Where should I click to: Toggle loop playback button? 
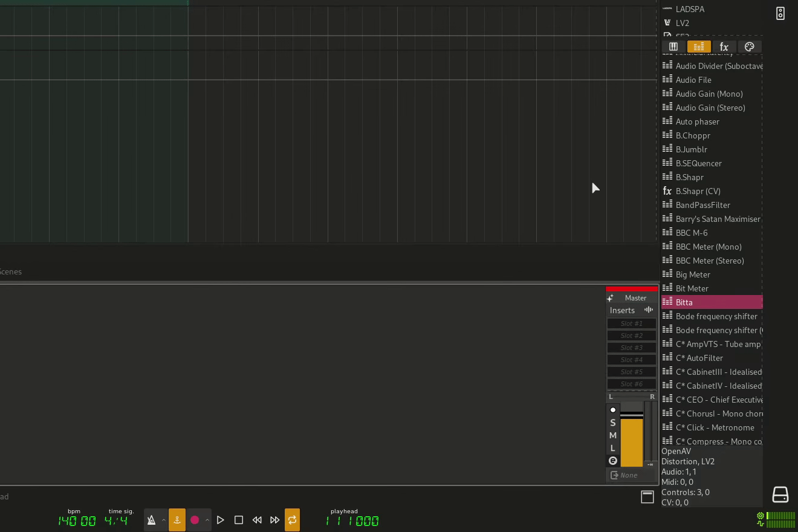coord(292,520)
